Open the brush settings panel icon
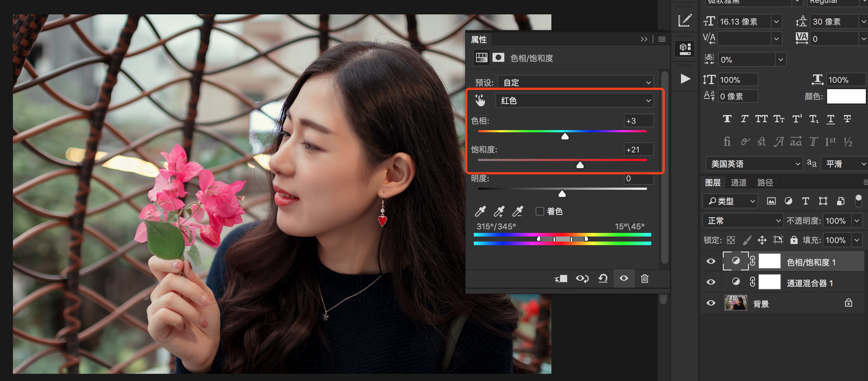Image resolution: width=868 pixels, height=381 pixels. point(685,20)
